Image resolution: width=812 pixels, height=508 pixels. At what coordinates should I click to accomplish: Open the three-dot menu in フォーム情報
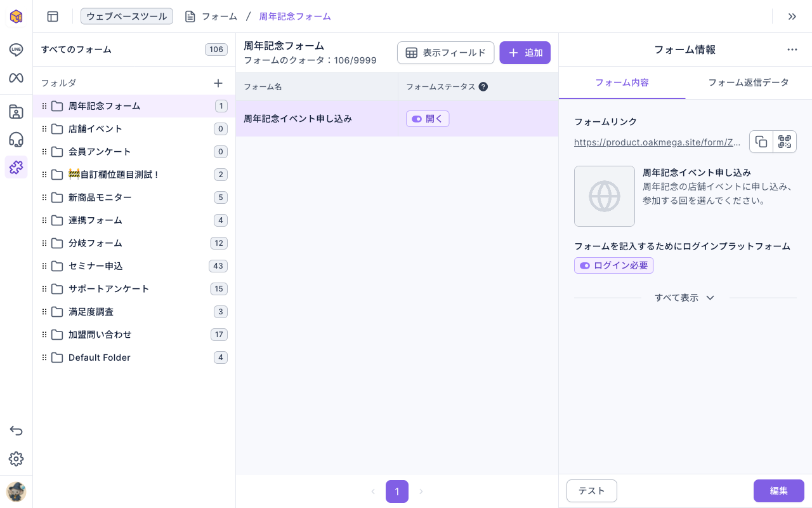(792, 50)
